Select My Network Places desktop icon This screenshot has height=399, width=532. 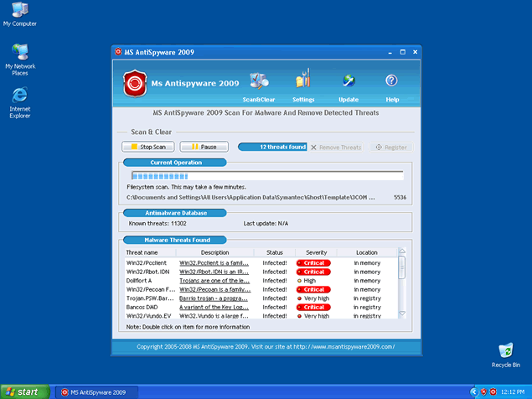19,54
